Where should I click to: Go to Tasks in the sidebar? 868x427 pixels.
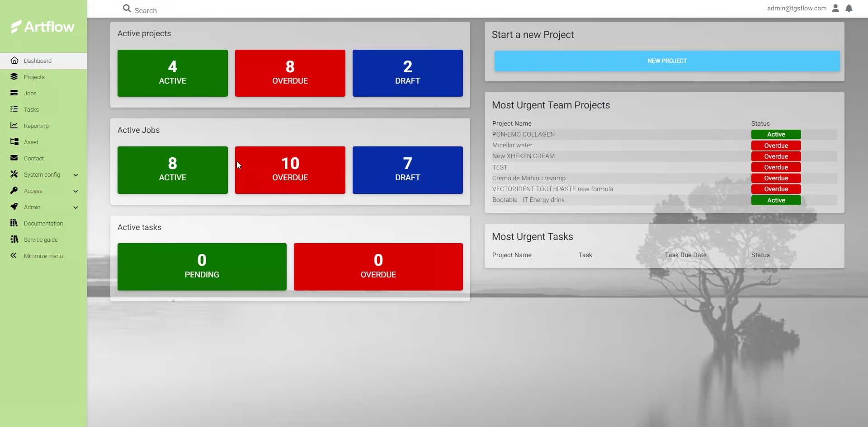click(31, 109)
